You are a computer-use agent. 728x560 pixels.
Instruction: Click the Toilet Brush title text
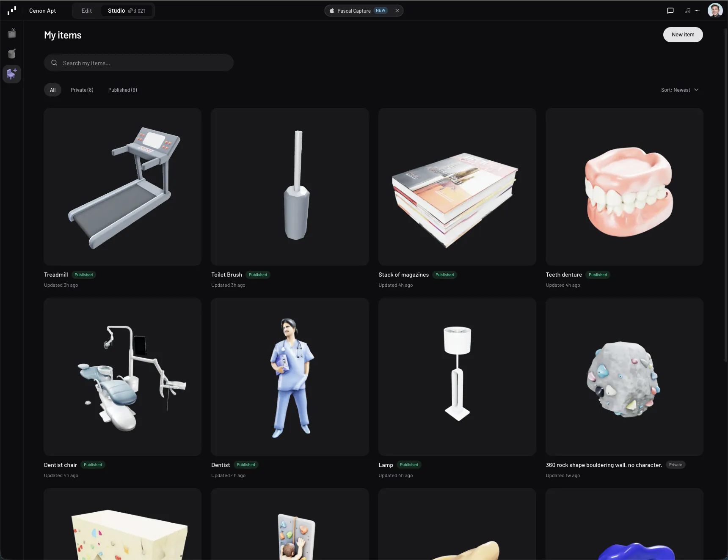click(x=227, y=275)
